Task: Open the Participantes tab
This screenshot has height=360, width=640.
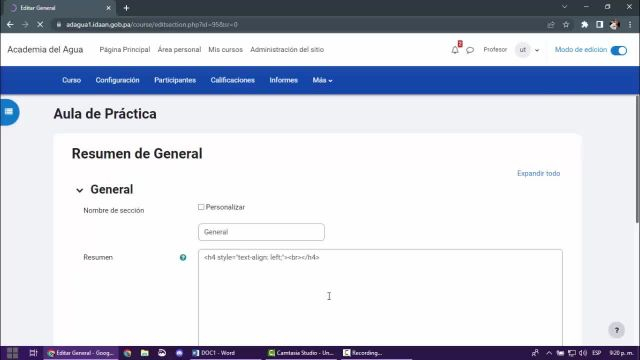Action: tap(175, 80)
